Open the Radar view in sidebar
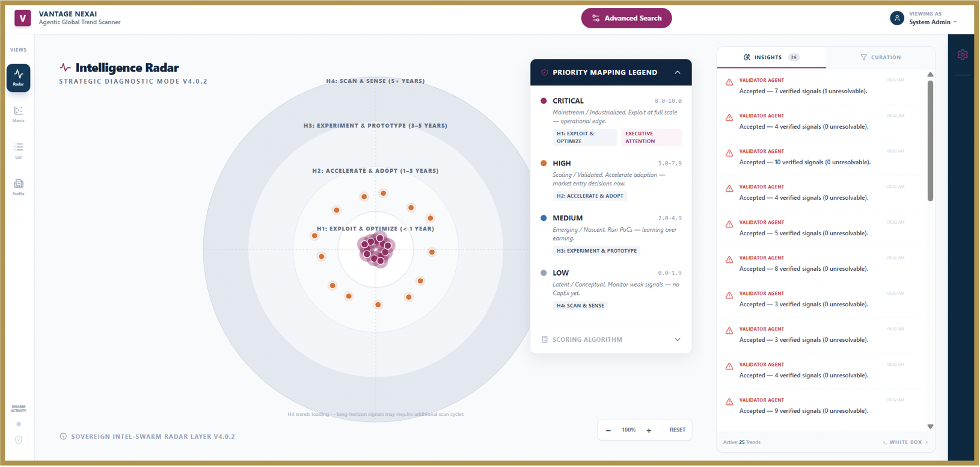Screen dimensions: 980x467 [x=19, y=78]
